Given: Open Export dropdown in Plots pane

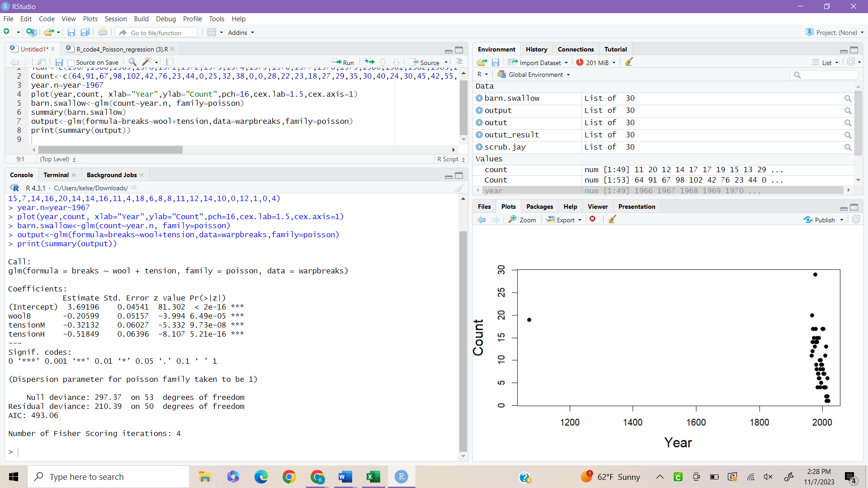Looking at the screenshot, I should (x=564, y=220).
